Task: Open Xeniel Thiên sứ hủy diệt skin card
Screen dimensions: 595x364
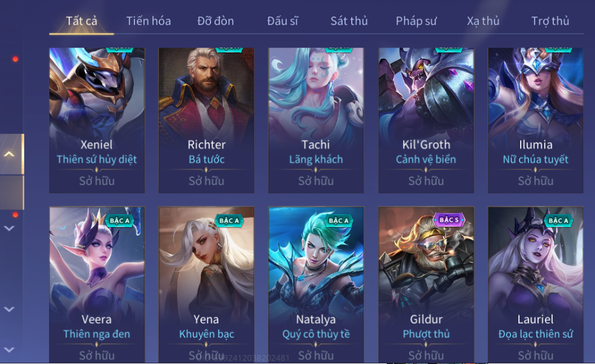Action: [97, 121]
